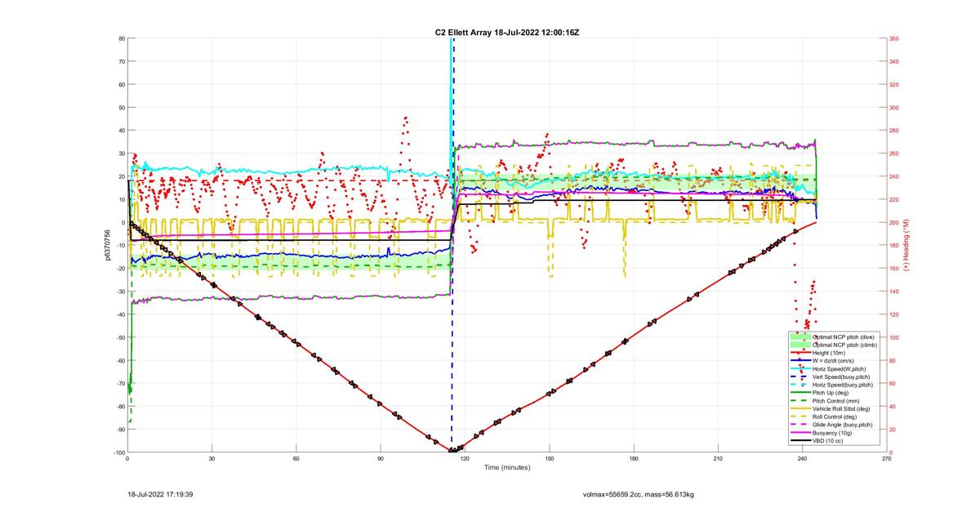Select 'Height (10m)' legend entry

(829, 353)
